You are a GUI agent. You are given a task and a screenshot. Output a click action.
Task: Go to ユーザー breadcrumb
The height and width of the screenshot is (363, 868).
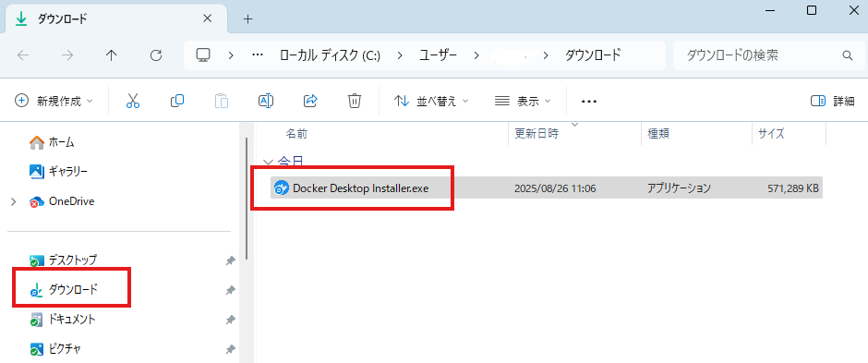439,55
